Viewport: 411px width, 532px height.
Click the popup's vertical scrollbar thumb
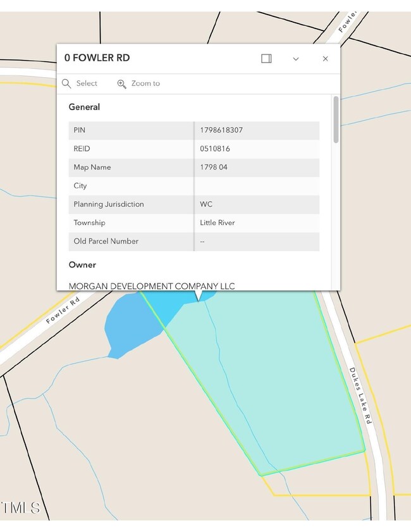336,119
